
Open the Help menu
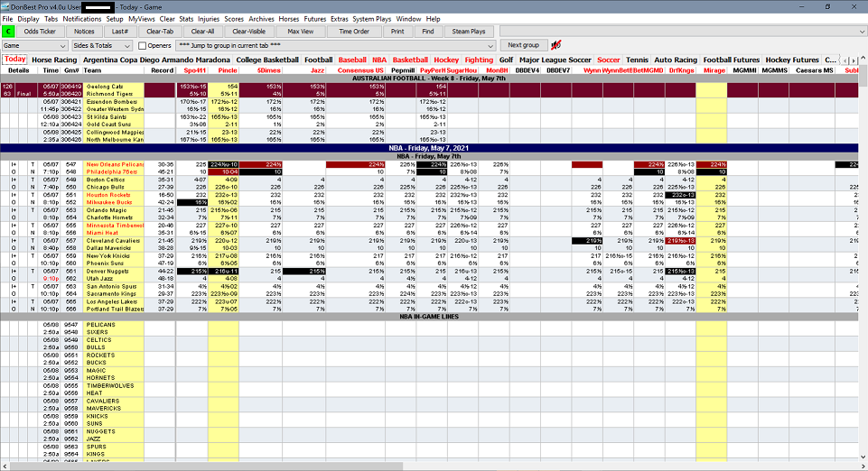coord(433,19)
